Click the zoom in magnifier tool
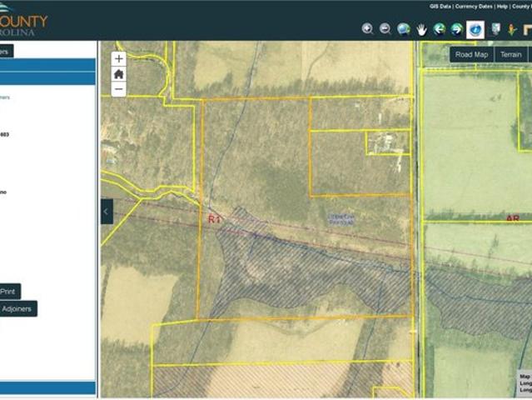The width and height of the screenshot is (532, 400). tap(367, 29)
